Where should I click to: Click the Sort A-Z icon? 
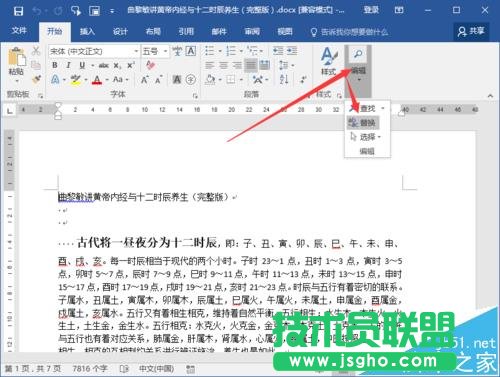point(284,79)
